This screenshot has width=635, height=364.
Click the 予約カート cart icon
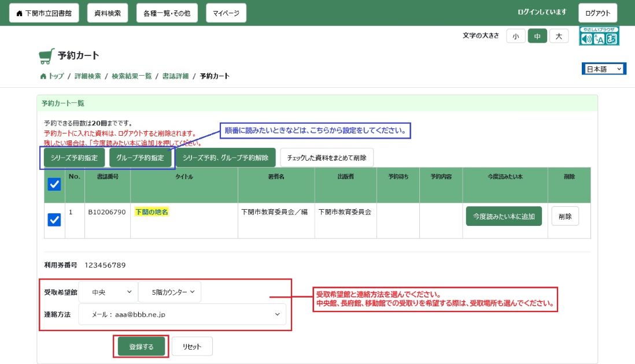coord(47,56)
